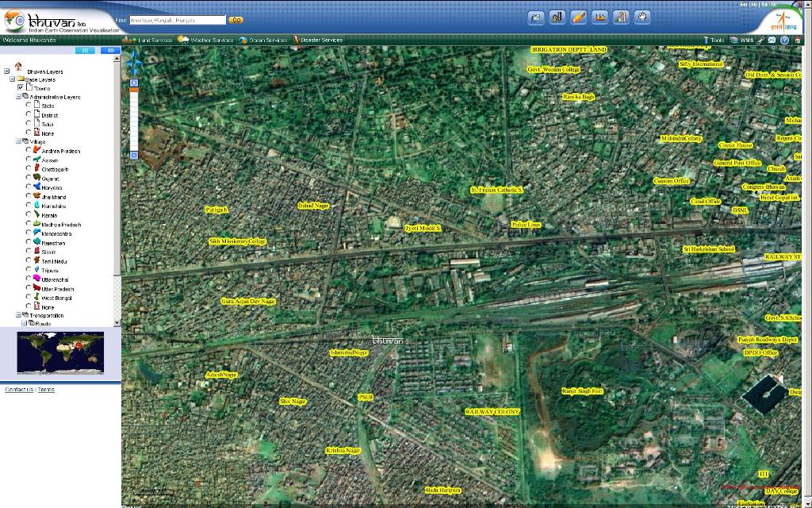Switch to 2D view
The height and width of the screenshot is (508, 812).
pyautogui.click(x=85, y=50)
